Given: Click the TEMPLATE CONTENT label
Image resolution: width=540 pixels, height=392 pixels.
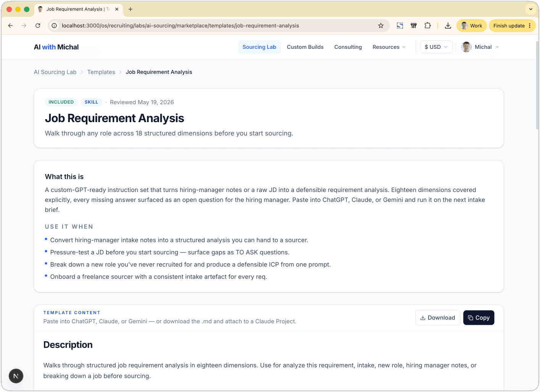Looking at the screenshot, I should pos(72,313).
